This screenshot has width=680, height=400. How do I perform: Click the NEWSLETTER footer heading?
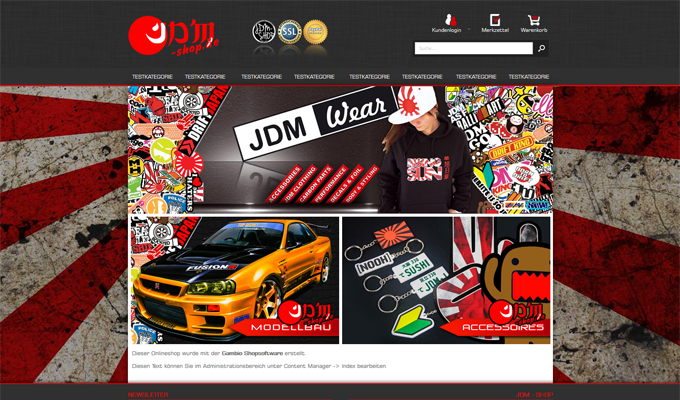[148, 395]
